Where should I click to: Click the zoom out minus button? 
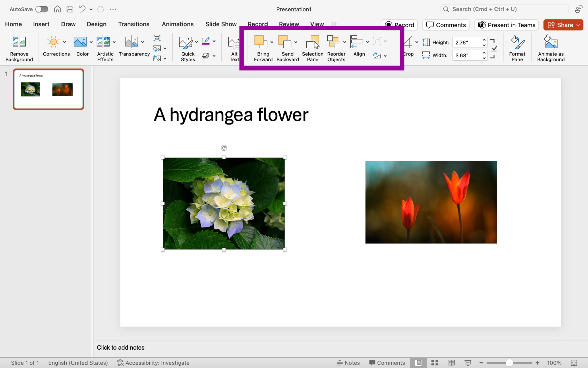tap(481, 363)
